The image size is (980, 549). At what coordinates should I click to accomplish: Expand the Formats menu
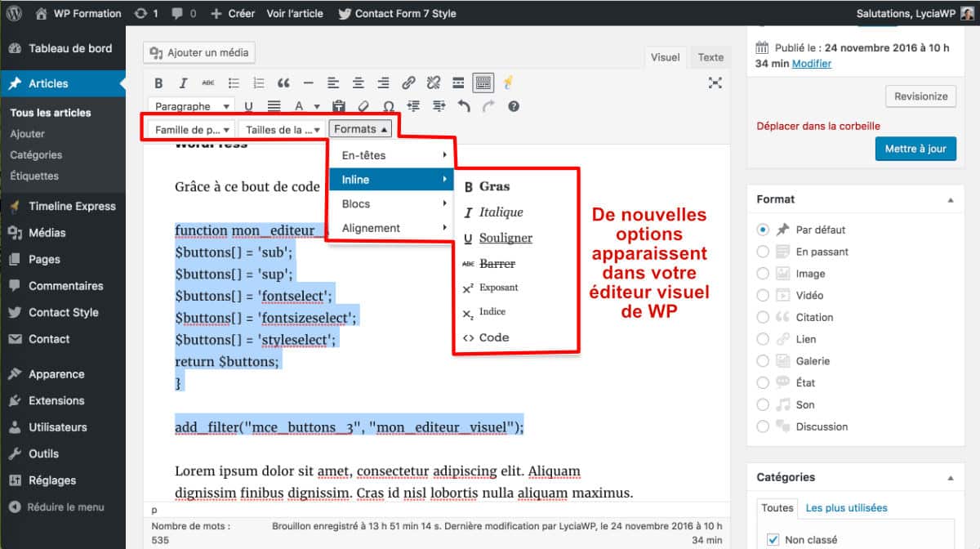(x=360, y=127)
